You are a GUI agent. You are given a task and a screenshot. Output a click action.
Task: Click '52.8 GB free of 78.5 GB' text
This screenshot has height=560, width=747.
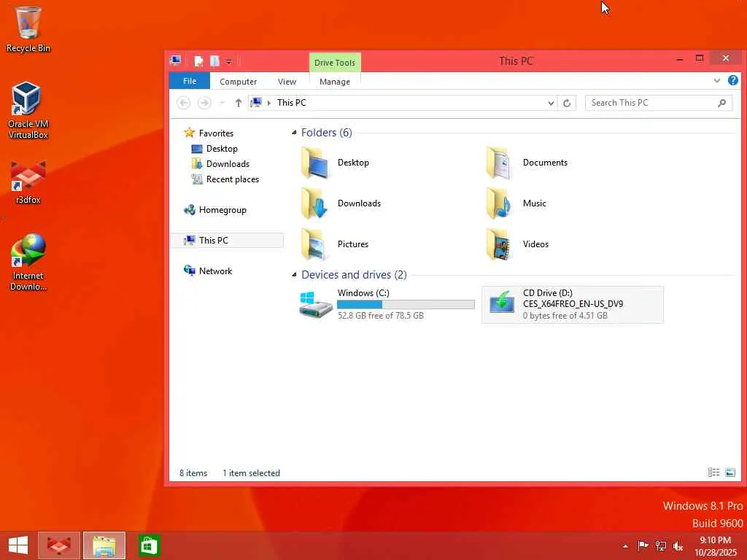pyautogui.click(x=381, y=315)
